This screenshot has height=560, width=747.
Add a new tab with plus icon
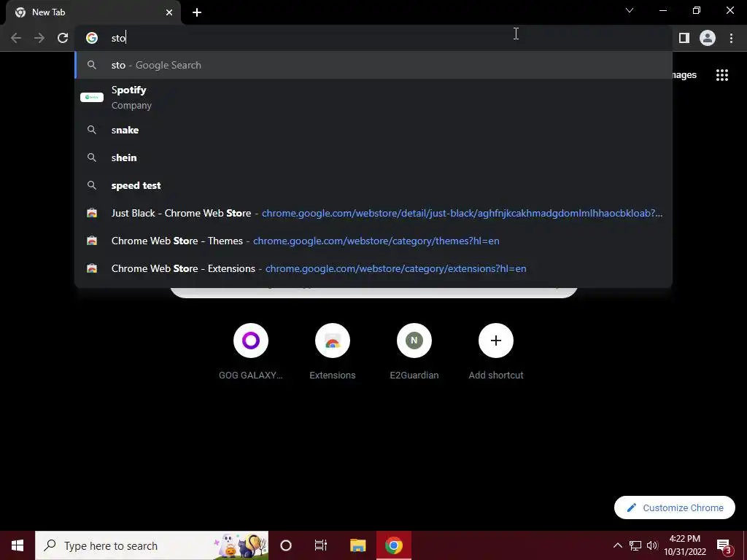click(197, 12)
